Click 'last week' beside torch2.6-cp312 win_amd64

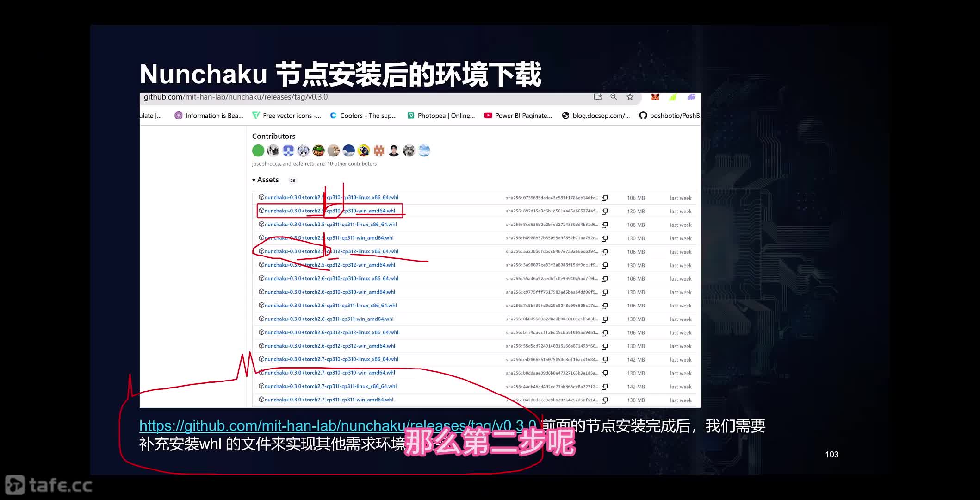(681, 346)
